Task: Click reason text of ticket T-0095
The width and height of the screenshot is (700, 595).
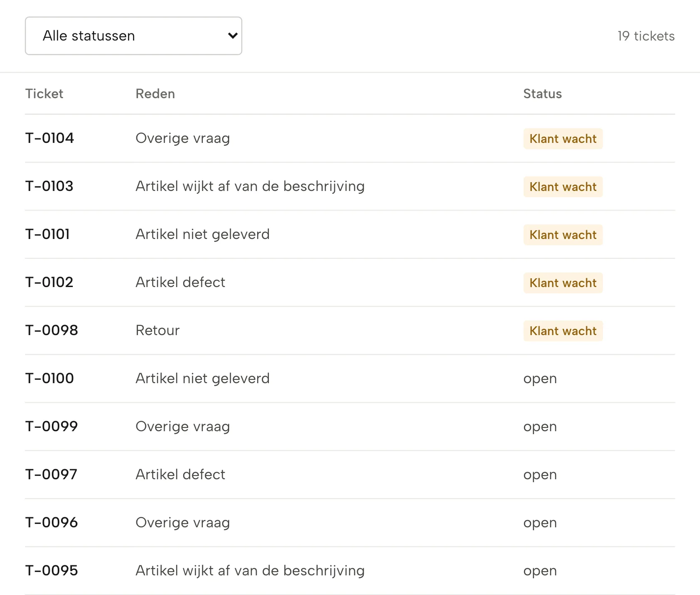Action: [250, 571]
